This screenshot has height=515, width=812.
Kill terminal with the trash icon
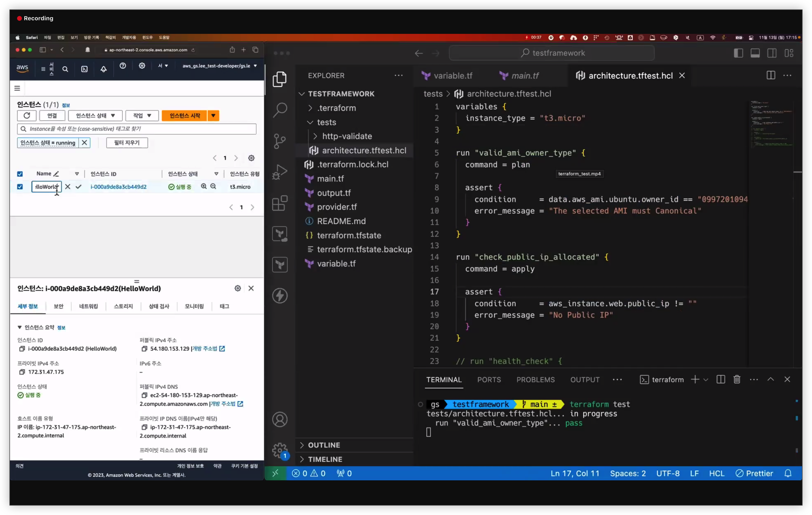coord(737,379)
